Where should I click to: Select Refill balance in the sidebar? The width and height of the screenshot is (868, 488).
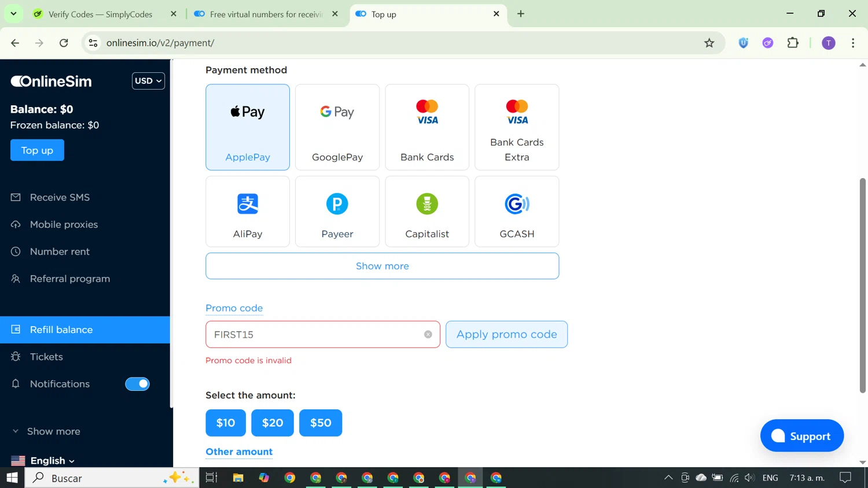(x=85, y=330)
